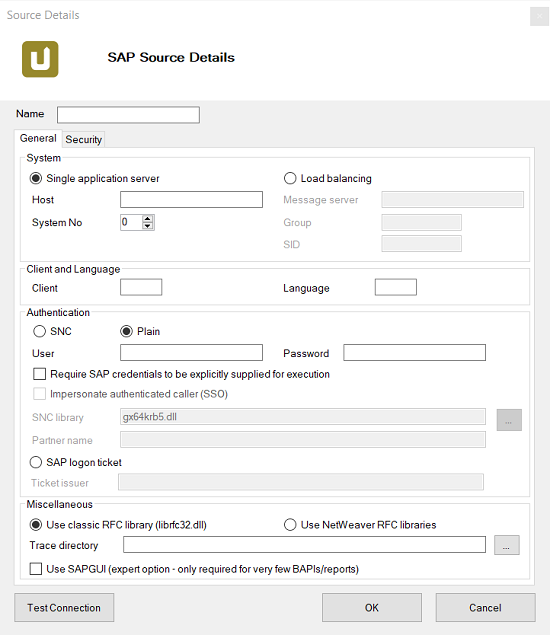Click the SID field
This screenshot has height=635, width=550.
[x=421, y=244]
